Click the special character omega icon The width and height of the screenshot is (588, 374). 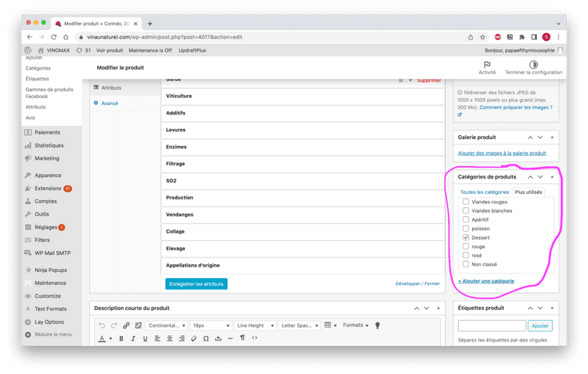pos(206,338)
